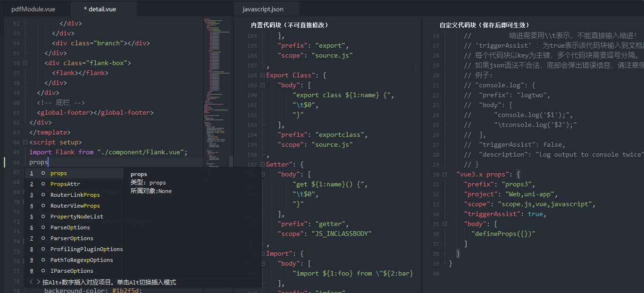Click the circle icon beside ParserOptions suggestion

click(x=43, y=238)
